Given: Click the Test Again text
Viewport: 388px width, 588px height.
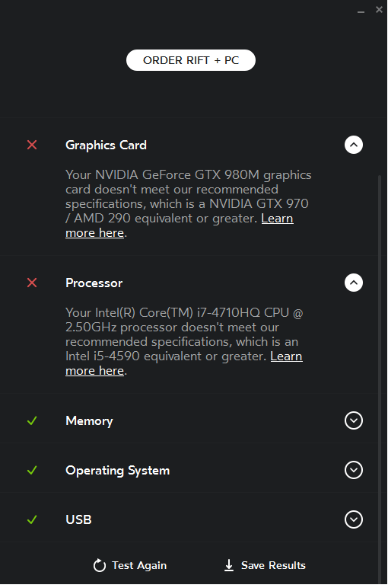Looking at the screenshot, I should 139,565.
